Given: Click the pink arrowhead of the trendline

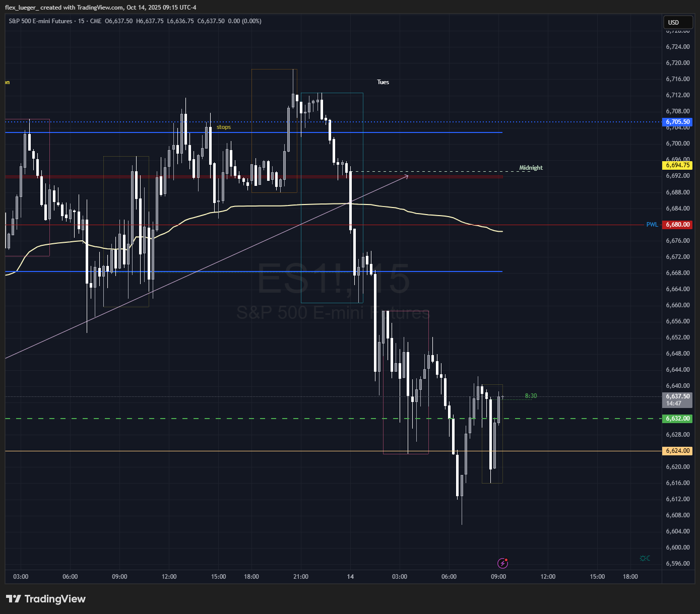Looking at the screenshot, I should tap(406, 176).
